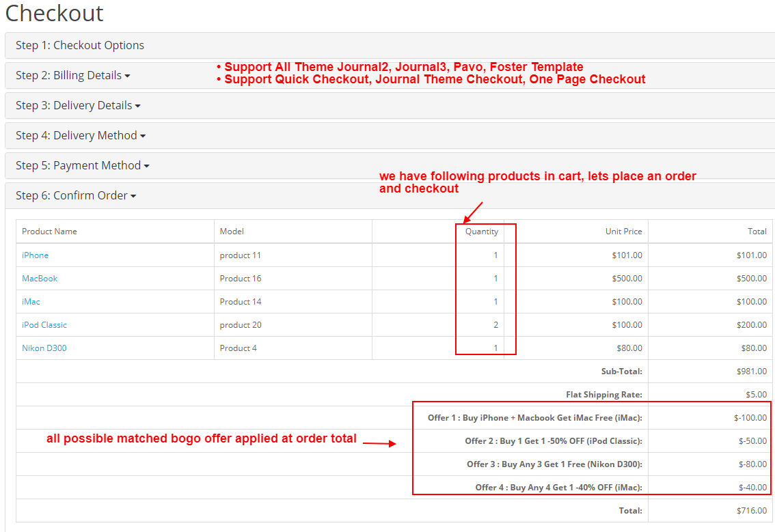Click the iMac unit price $100.00

(x=627, y=302)
